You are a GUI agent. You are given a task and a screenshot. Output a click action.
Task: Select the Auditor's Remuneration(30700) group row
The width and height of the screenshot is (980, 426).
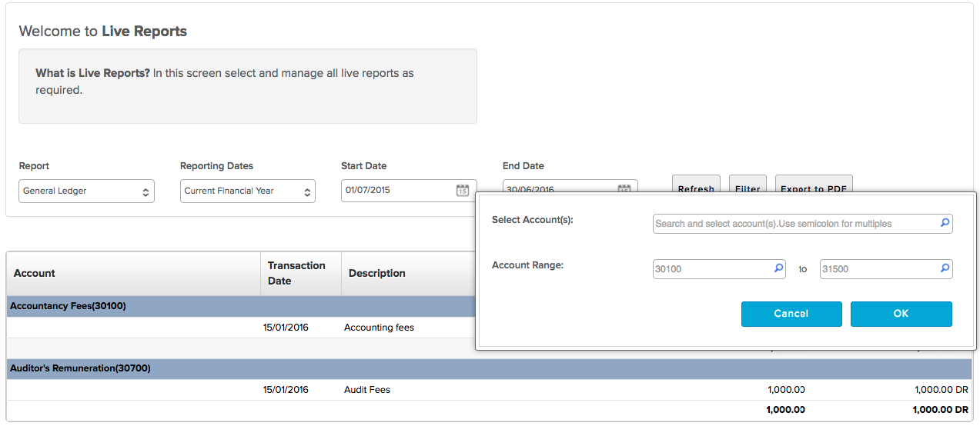pos(490,369)
